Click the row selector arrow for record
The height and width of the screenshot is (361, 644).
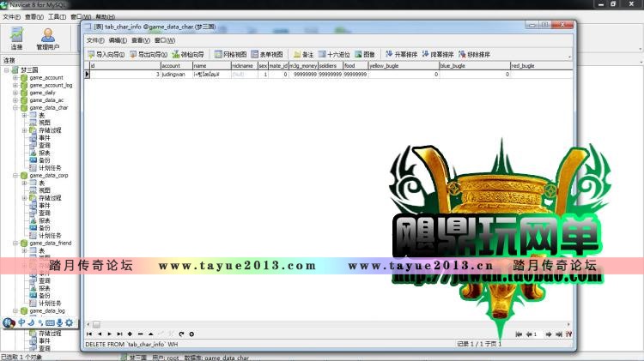click(x=87, y=75)
